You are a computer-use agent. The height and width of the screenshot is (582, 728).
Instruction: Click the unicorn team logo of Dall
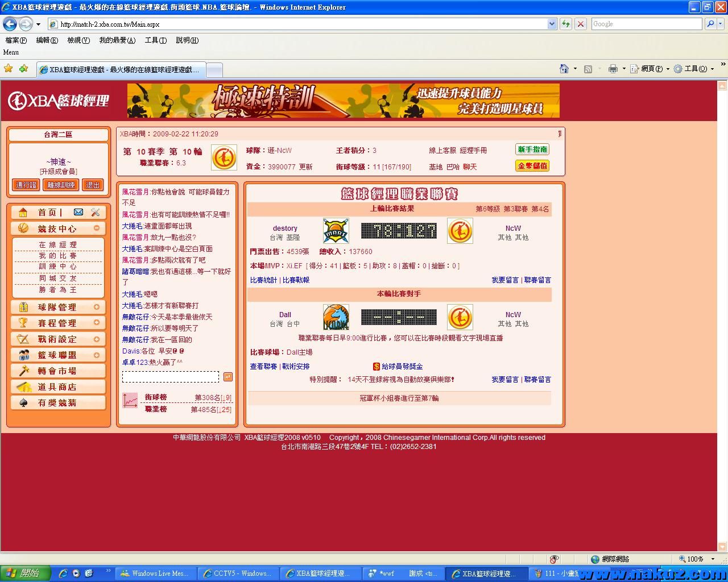click(x=336, y=317)
